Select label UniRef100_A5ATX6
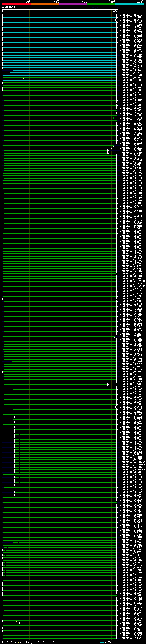This screenshot has width=146, height=644. point(131,70)
